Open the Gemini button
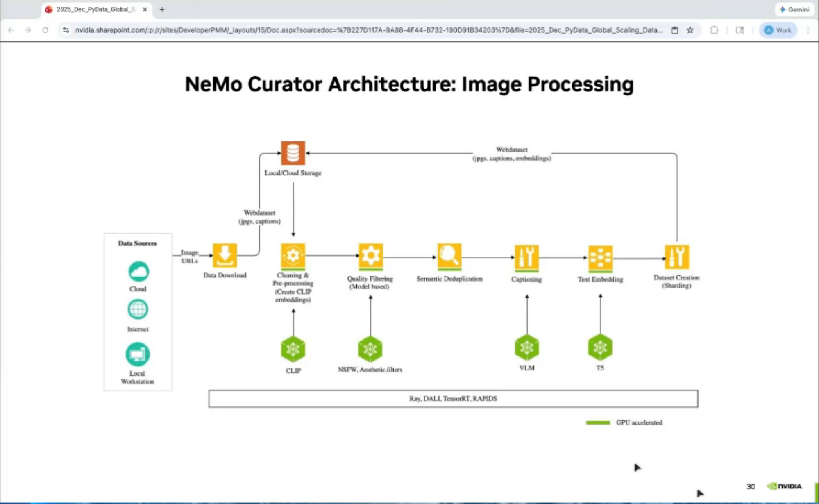This screenshot has width=819, height=504. [794, 9]
